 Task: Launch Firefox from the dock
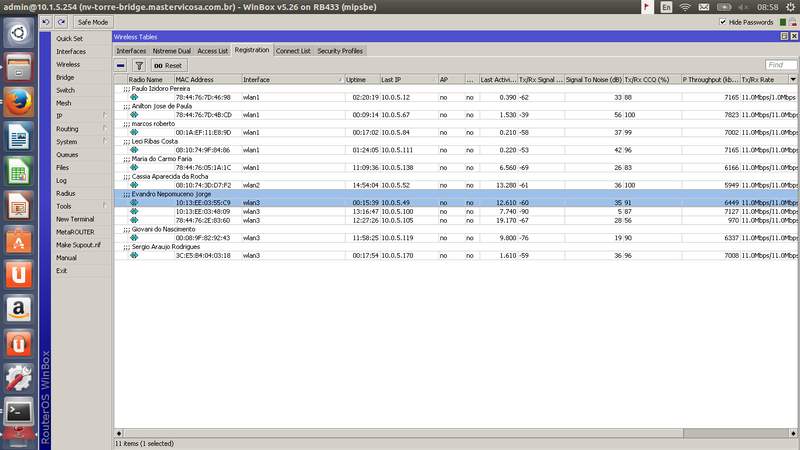(x=18, y=102)
